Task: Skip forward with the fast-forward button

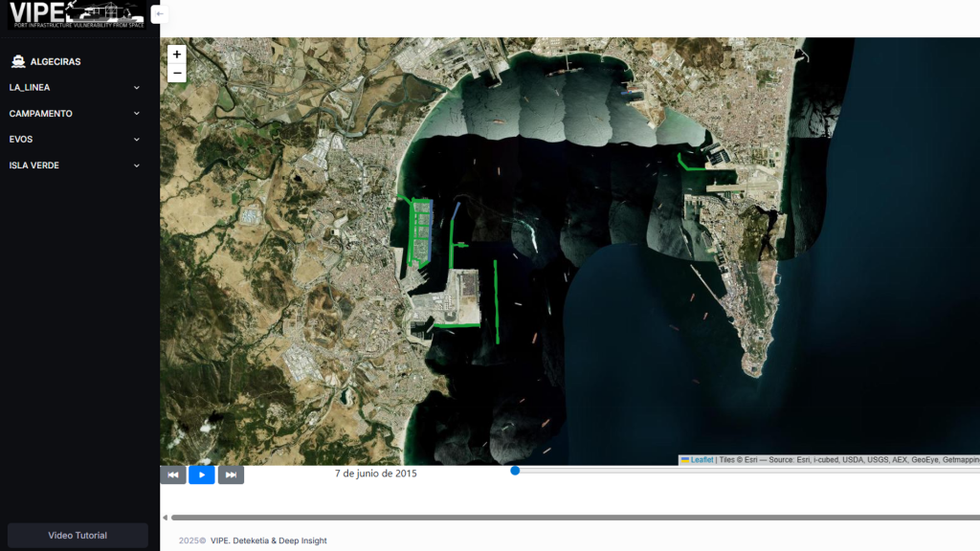Action: pos(231,474)
